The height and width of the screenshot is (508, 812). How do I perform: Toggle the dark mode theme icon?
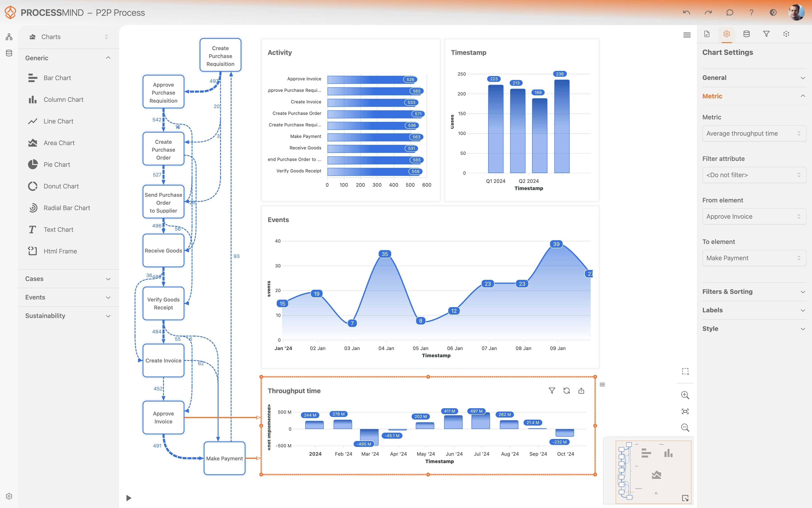773,12
